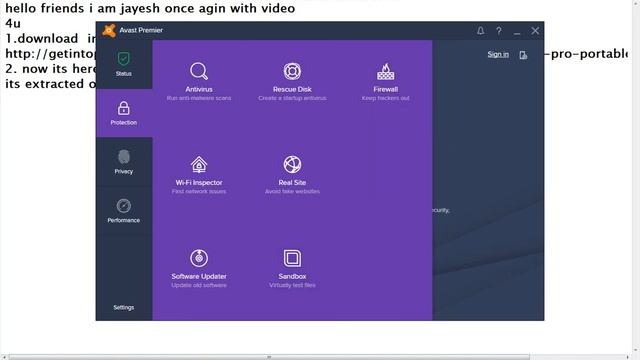Viewport: 640px width, 360px height.
Task: Click the license icon beside Sign in
Action: (x=523, y=55)
